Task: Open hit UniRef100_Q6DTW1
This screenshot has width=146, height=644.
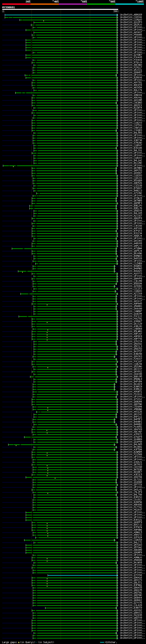Action: (131, 593)
